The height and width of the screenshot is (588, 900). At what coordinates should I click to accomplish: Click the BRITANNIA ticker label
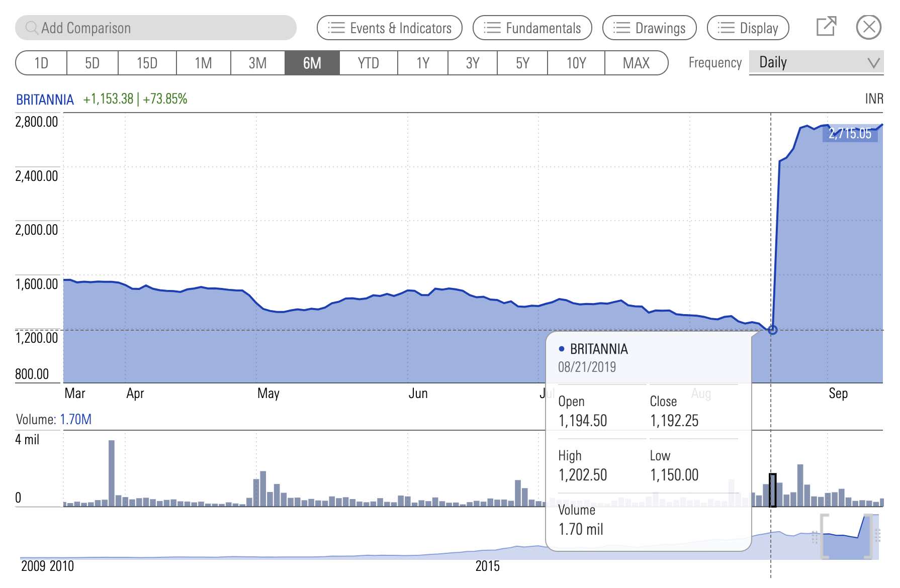click(x=45, y=100)
